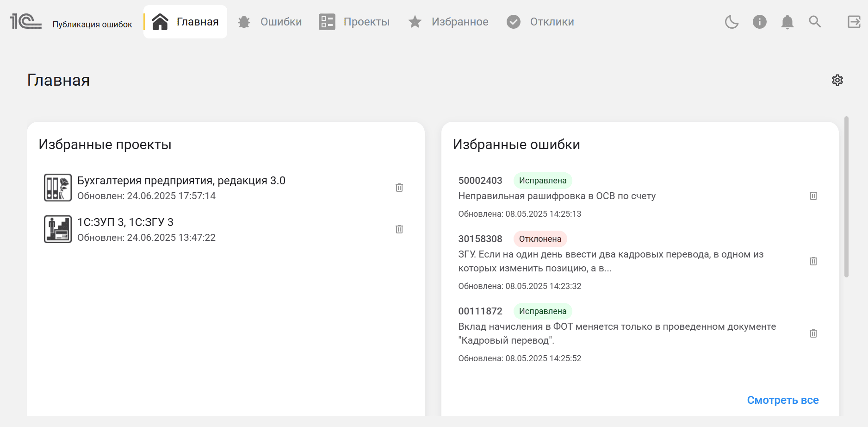Click date Обновлен: 24.06.2025 17:57:14
The height and width of the screenshot is (427, 868).
click(146, 196)
